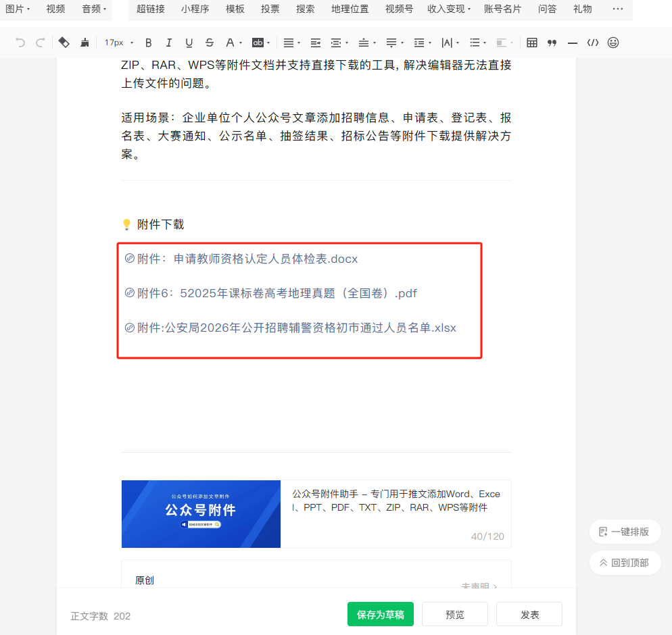Toggle italic text style
The image size is (672, 635).
coord(169,43)
